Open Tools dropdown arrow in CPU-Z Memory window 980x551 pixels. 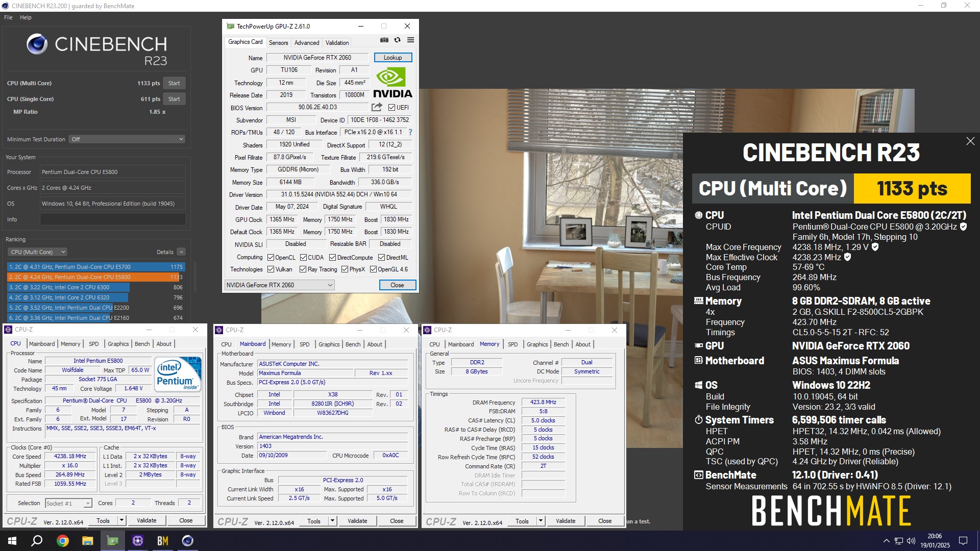pos(541,521)
